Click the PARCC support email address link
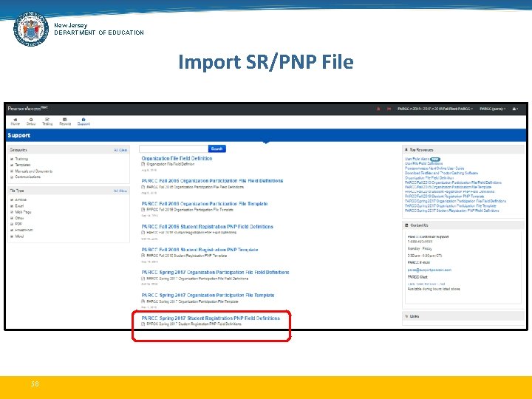Screen dimensions: 532x399 coord(429,270)
